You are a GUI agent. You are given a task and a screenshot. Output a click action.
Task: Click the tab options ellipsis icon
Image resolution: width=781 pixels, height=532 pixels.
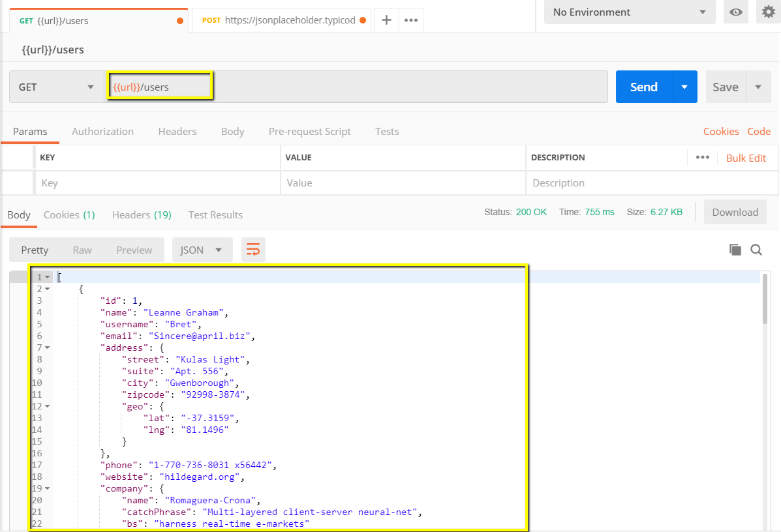click(x=411, y=20)
